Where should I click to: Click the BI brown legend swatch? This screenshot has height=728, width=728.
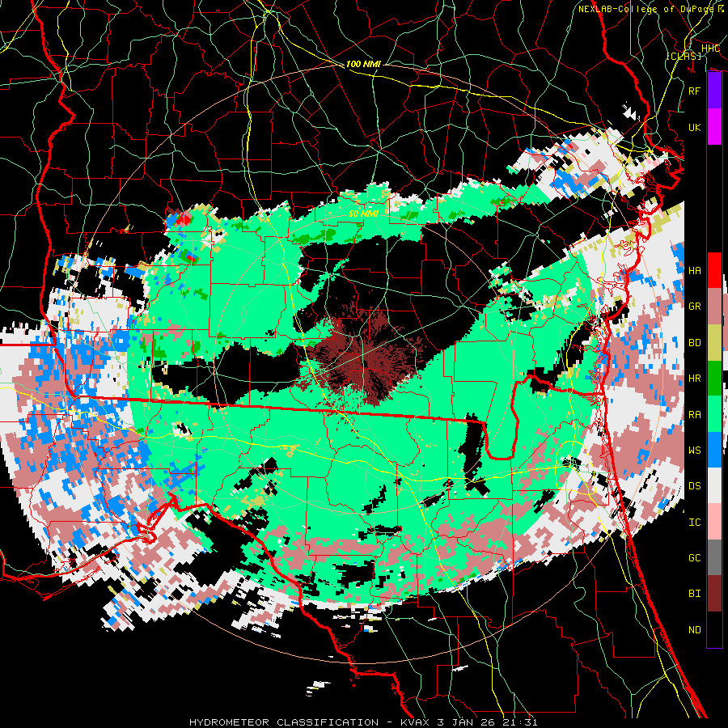pyautogui.click(x=714, y=594)
